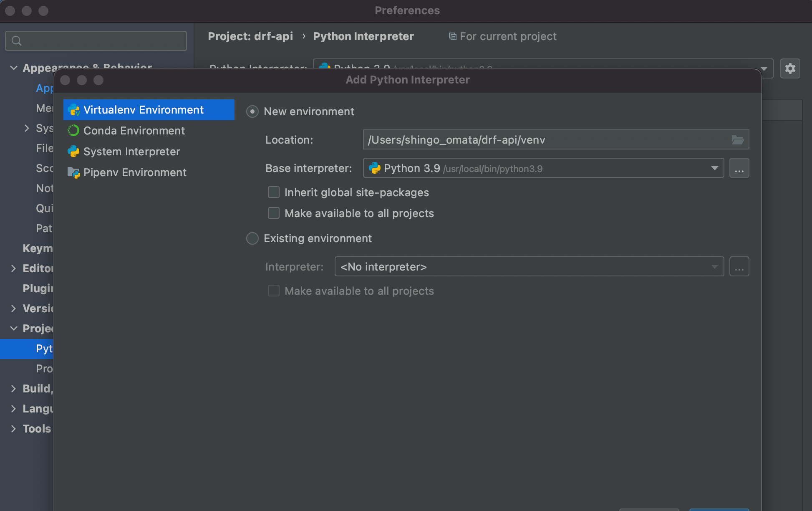Enable Inherit global site-packages checkbox
This screenshot has width=812, height=511.
[x=274, y=192]
